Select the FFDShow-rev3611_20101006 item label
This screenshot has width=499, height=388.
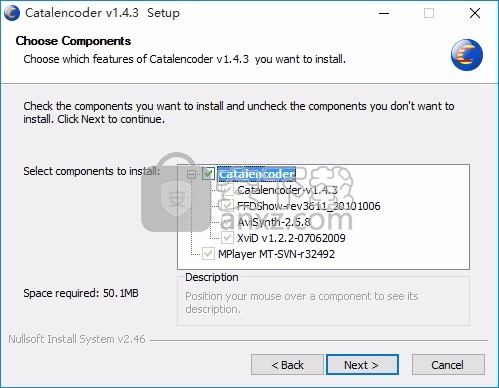309,206
